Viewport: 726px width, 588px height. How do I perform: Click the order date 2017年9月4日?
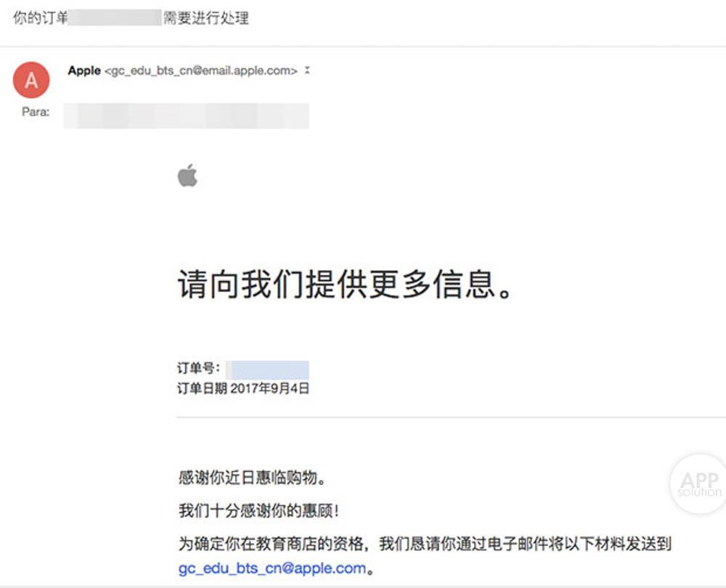pos(269,388)
